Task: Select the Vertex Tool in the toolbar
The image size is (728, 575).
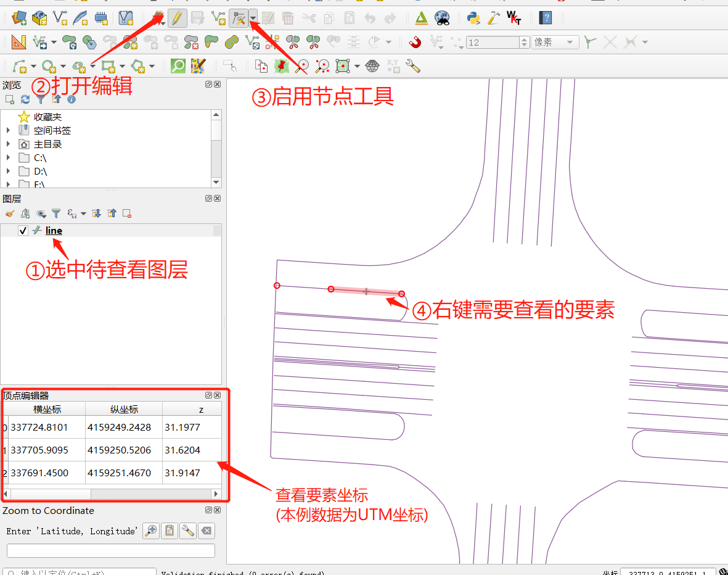Action: click(x=239, y=17)
